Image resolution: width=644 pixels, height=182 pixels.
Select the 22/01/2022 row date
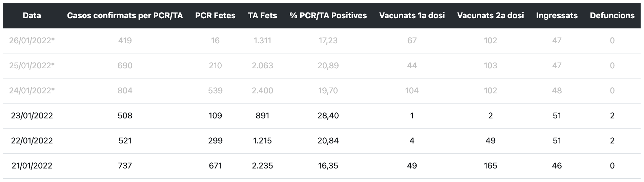pyautogui.click(x=32, y=141)
